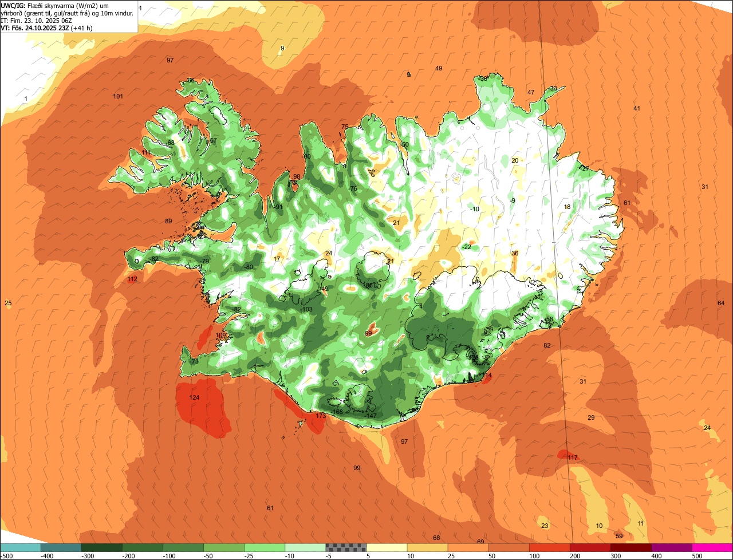
Task: Click the -27 value on the map
Action: (x=584, y=168)
